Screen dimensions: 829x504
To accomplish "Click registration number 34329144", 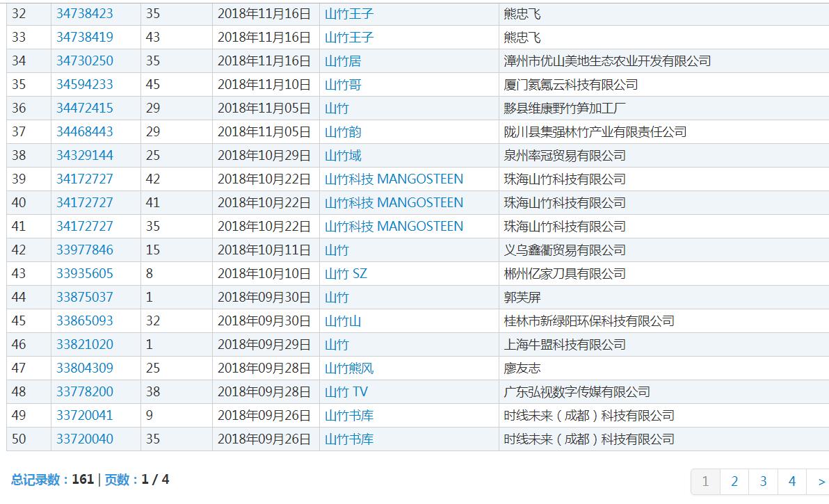I will (85, 155).
